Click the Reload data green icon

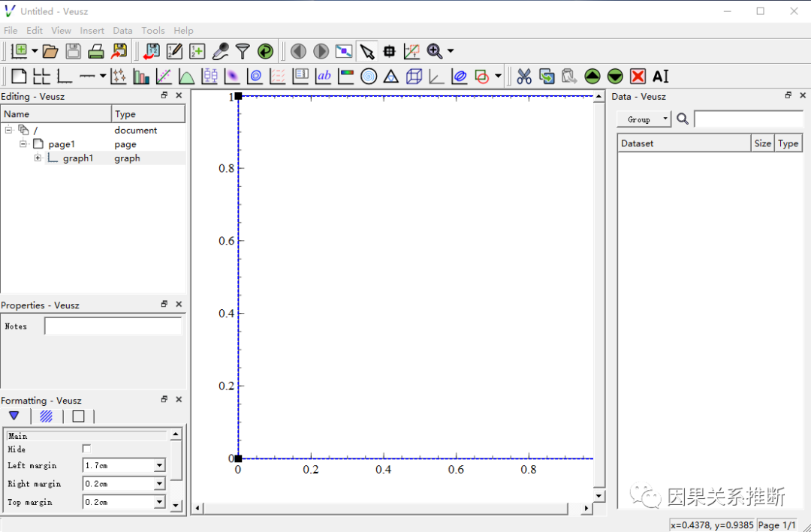(x=265, y=51)
